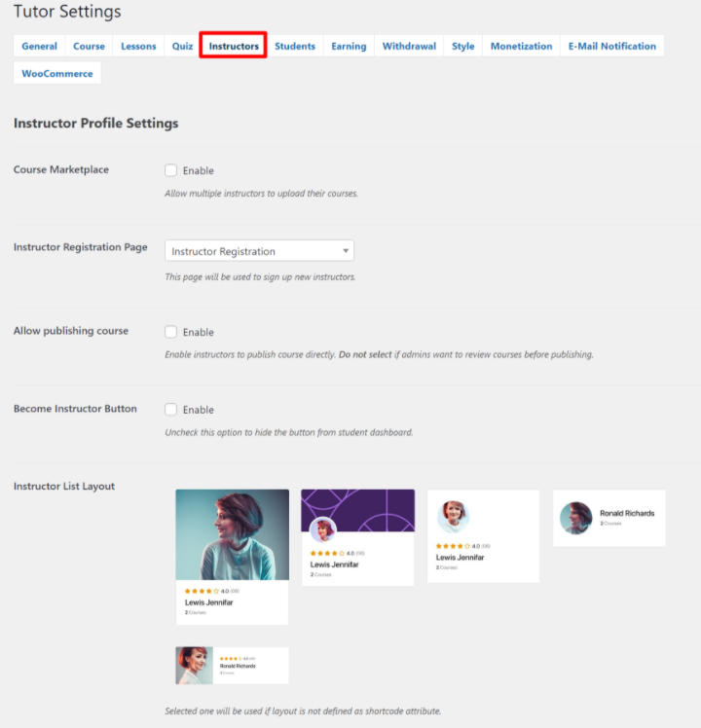This screenshot has width=701, height=728.
Task: Open the E-Mail Notification tab
Action: coord(612,46)
